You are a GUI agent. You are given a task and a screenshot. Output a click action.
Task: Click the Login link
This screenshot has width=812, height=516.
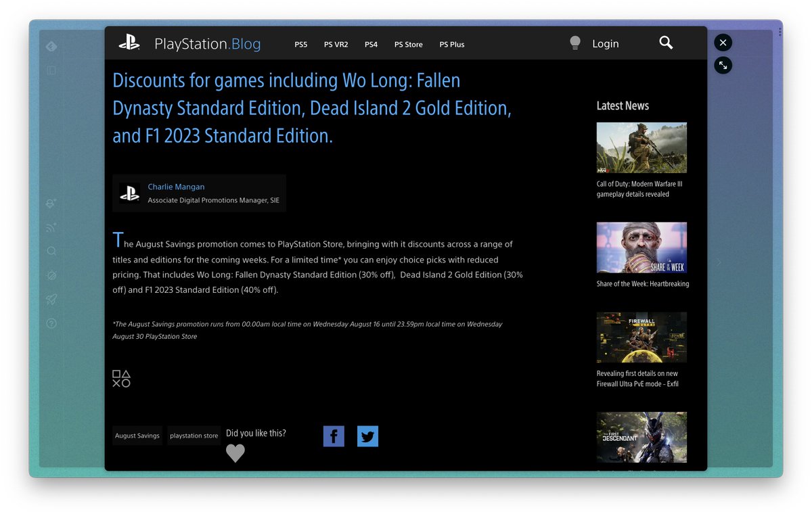(606, 44)
